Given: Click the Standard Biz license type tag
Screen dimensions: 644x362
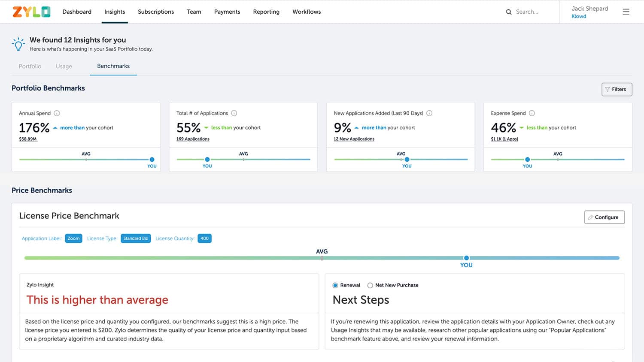Looking at the screenshot, I should tap(135, 238).
